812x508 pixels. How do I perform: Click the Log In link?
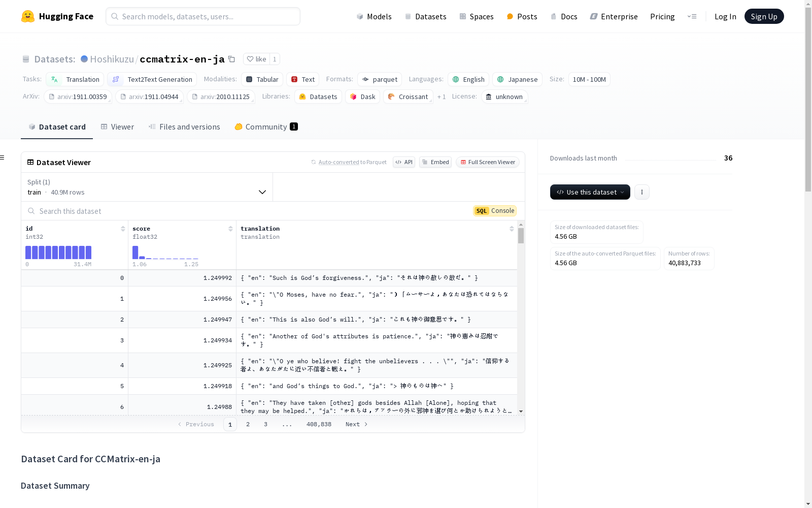725,16
